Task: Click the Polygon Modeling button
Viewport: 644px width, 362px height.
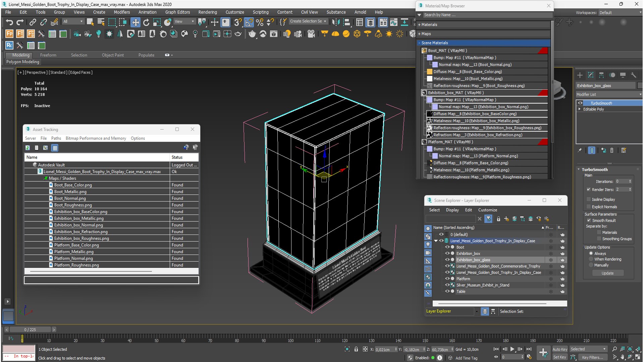Action: tap(23, 62)
